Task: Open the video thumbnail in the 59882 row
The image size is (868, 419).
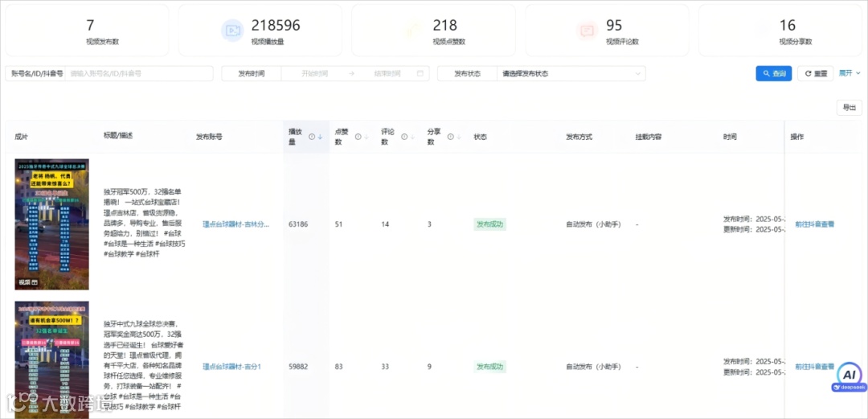Action: click(x=52, y=359)
